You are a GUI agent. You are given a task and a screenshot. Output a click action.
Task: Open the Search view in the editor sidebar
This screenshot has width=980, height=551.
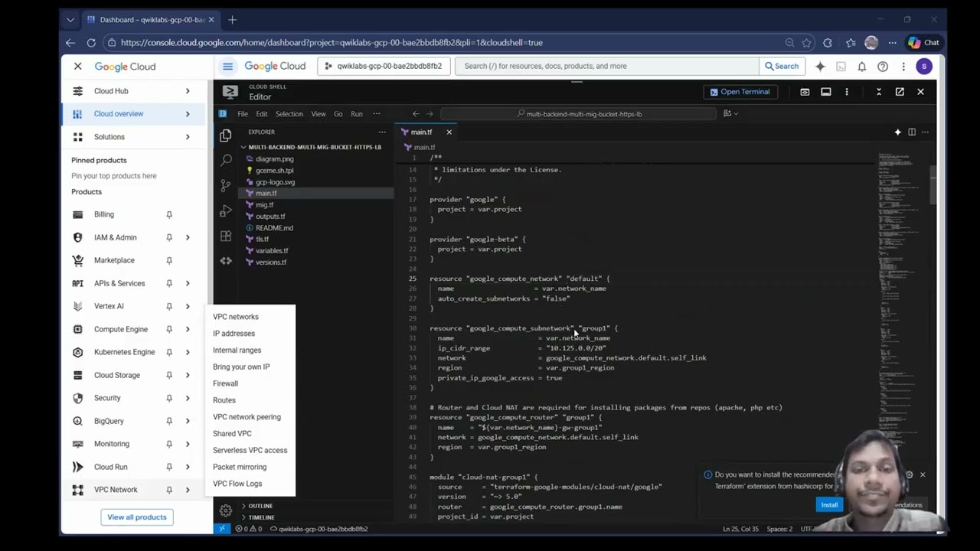click(225, 161)
